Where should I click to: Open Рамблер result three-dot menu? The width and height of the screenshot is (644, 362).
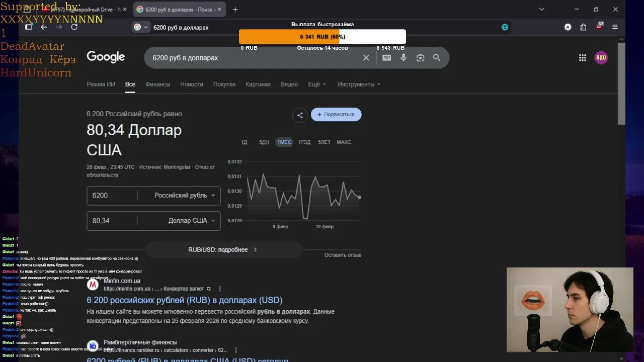[235, 350]
